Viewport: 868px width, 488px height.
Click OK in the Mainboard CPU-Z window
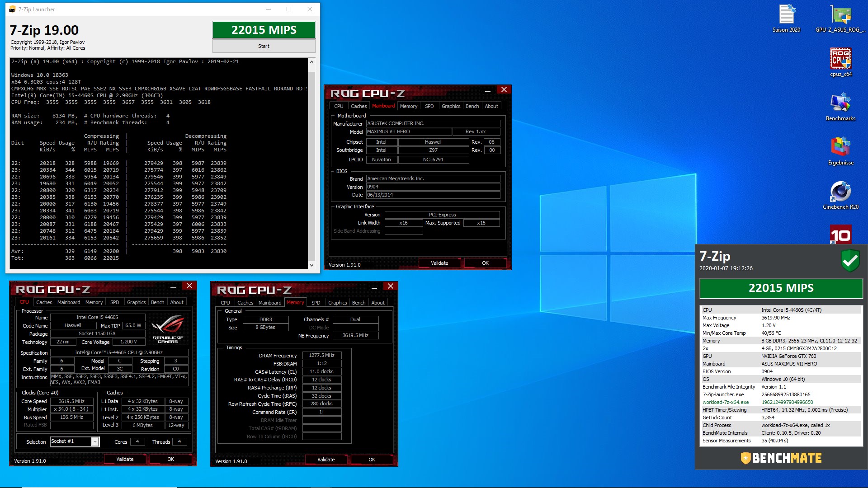(485, 263)
